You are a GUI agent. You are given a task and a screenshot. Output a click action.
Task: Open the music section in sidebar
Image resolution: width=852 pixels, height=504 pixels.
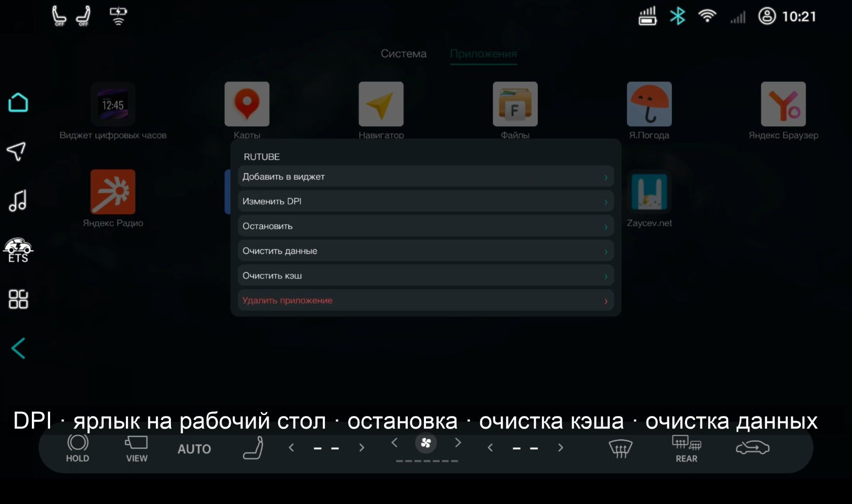coord(18,200)
